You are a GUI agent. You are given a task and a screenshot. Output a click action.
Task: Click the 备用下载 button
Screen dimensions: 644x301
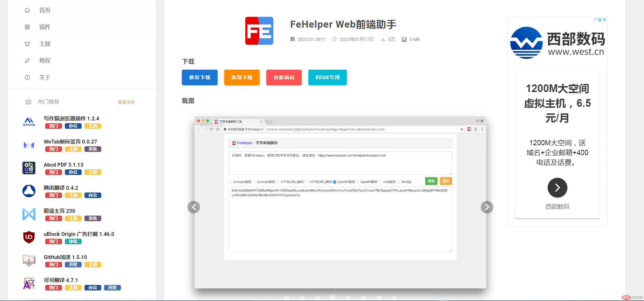[x=242, y=77]
